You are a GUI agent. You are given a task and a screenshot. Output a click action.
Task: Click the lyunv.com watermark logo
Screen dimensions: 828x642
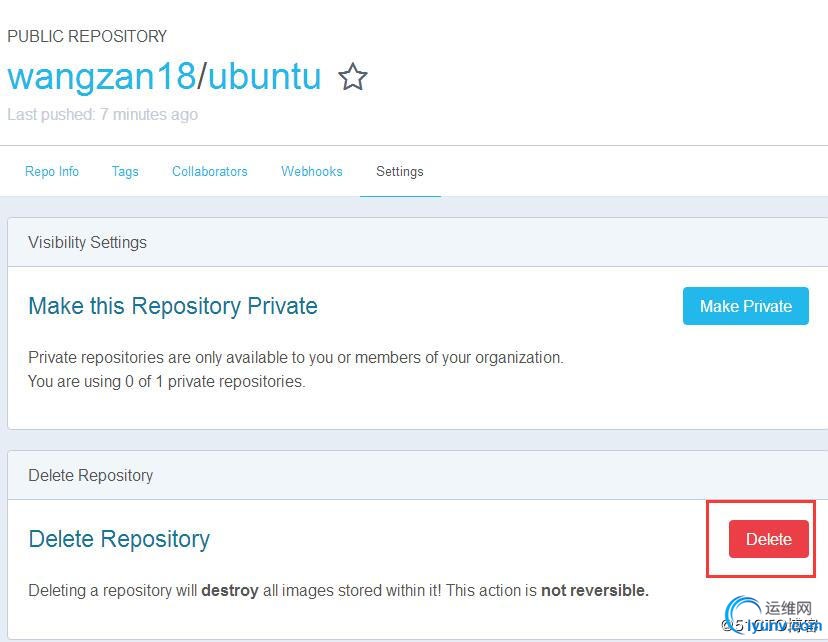773,616
